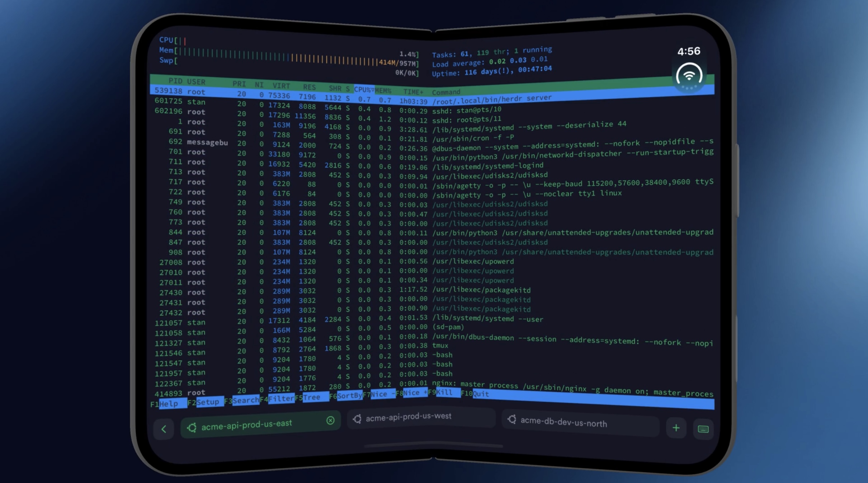Screen dimensions: 868x483
Task: Tap the back chevron button
Action: [164, 429]
